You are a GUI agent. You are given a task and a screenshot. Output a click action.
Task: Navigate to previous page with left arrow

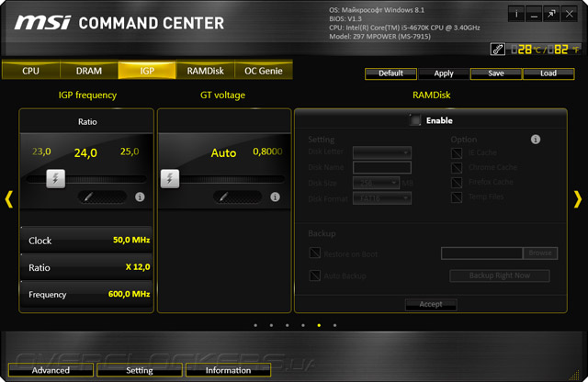9,199
